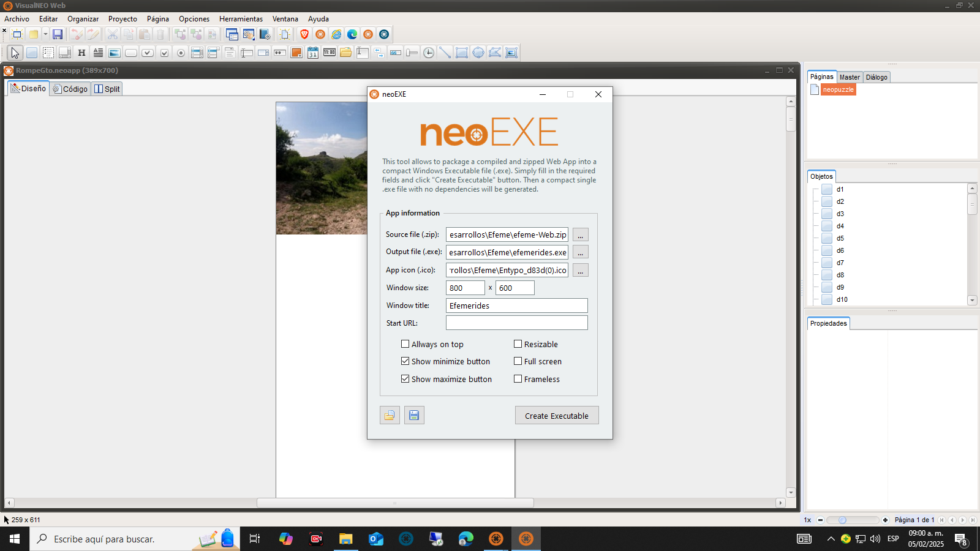Launch preview in Microsoft Edge
Image resolution: width=980 pixels, height=551 pixels.
click(352, 34)
